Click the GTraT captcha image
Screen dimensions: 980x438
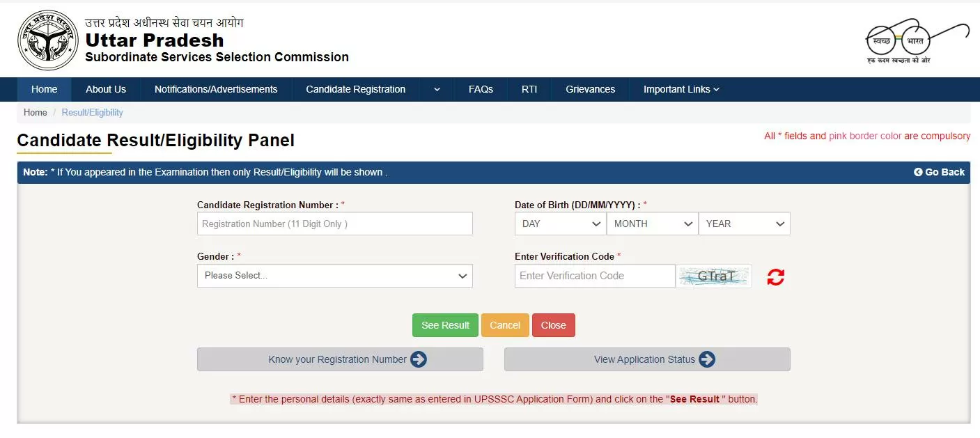click(714, 276)
